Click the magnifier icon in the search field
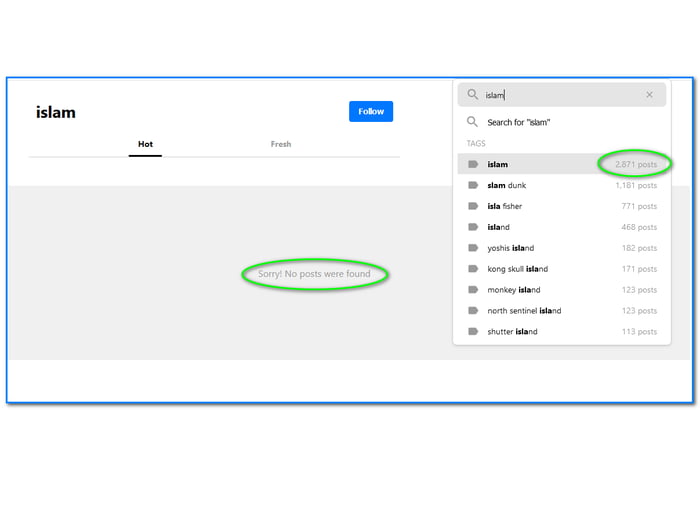Viewport: 700px width, 505px height. [x=473, y=95]
